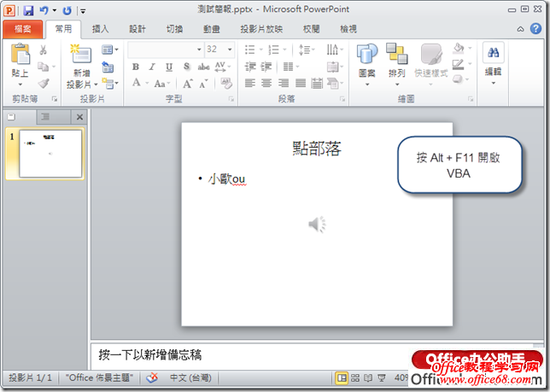550x392 pixels.
Task: Center align the text
Action: click(266, 83)
